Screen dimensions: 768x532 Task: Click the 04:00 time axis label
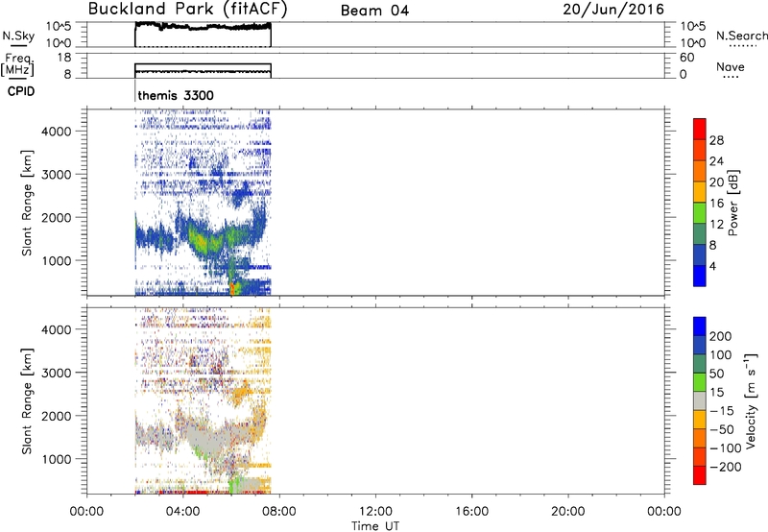click(183, 512)
